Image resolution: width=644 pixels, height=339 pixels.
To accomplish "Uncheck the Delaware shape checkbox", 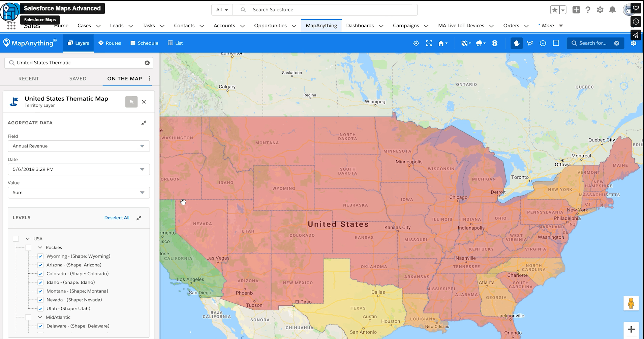I will click(x=40, y=326).
